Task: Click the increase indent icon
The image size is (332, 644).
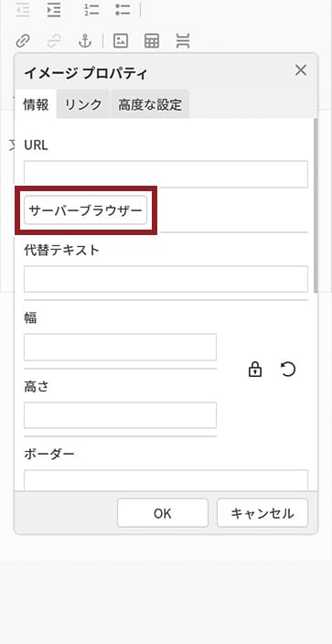Action: coord(54,11)
